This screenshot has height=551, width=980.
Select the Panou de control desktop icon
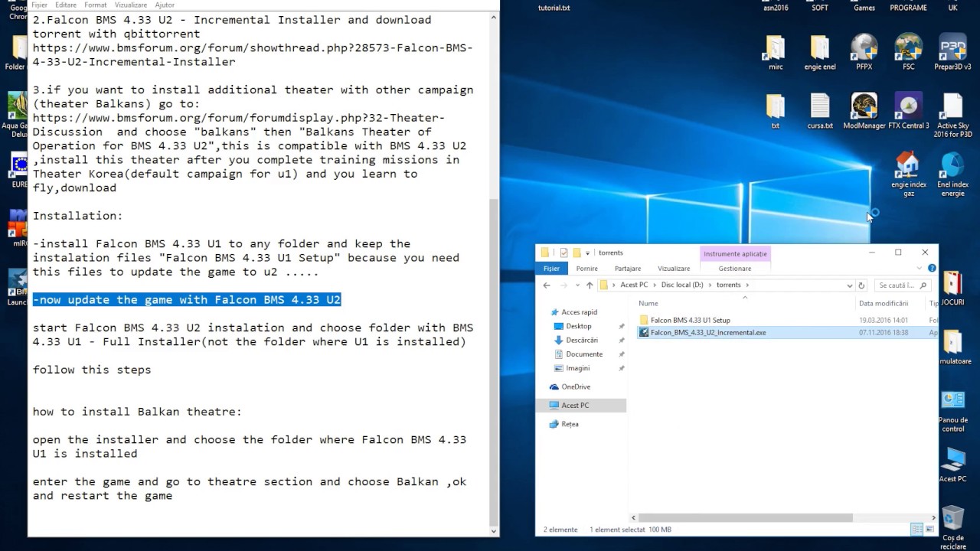point(952,412)
